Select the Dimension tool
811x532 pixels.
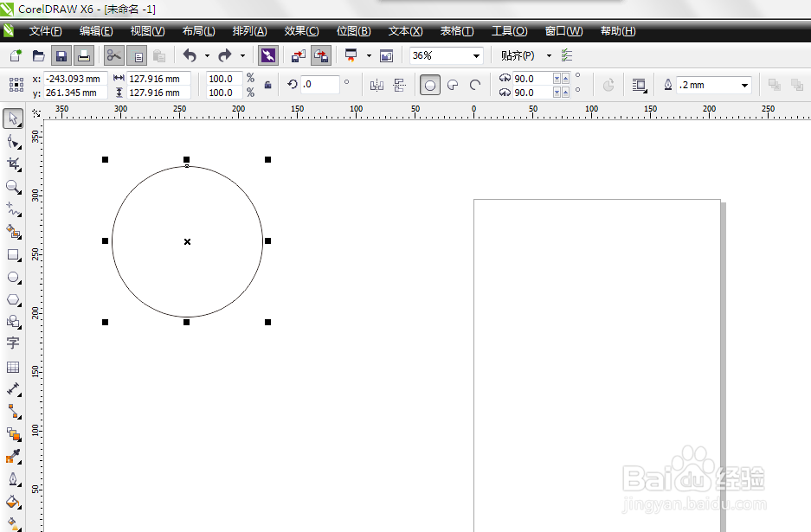pyautogui.click(x=13, y=388)
